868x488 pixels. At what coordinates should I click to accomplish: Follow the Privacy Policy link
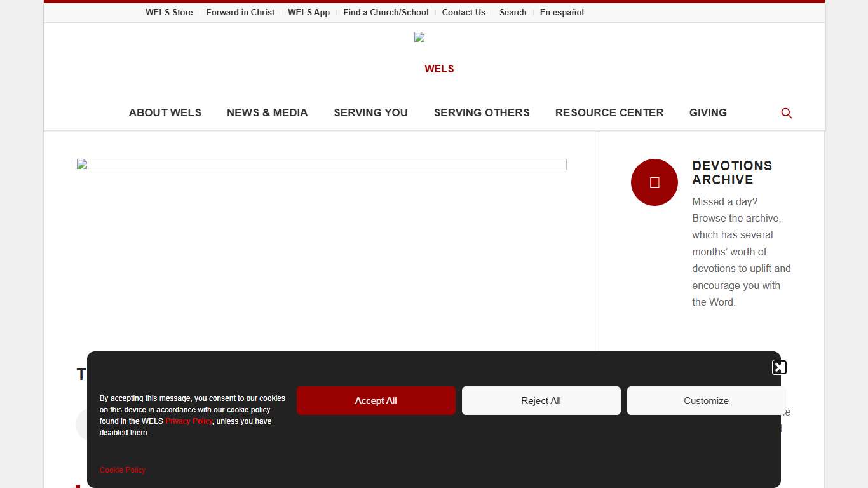coord(189,421)
